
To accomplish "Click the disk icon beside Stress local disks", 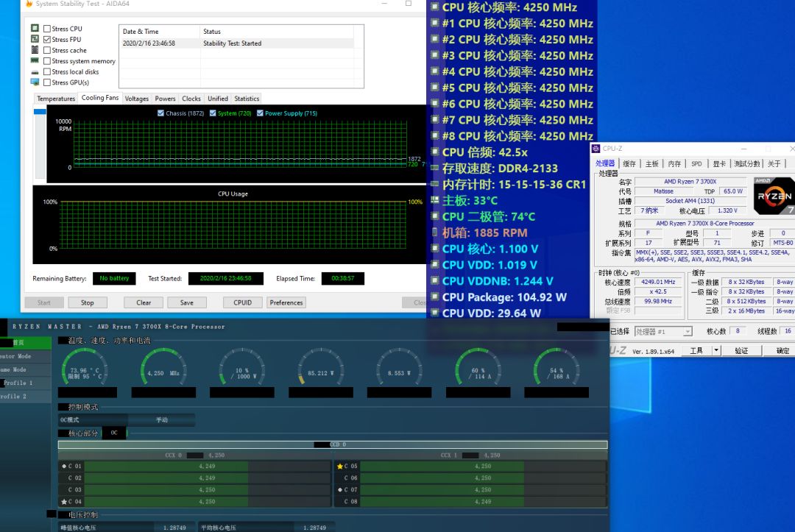I will pos(35,72).
